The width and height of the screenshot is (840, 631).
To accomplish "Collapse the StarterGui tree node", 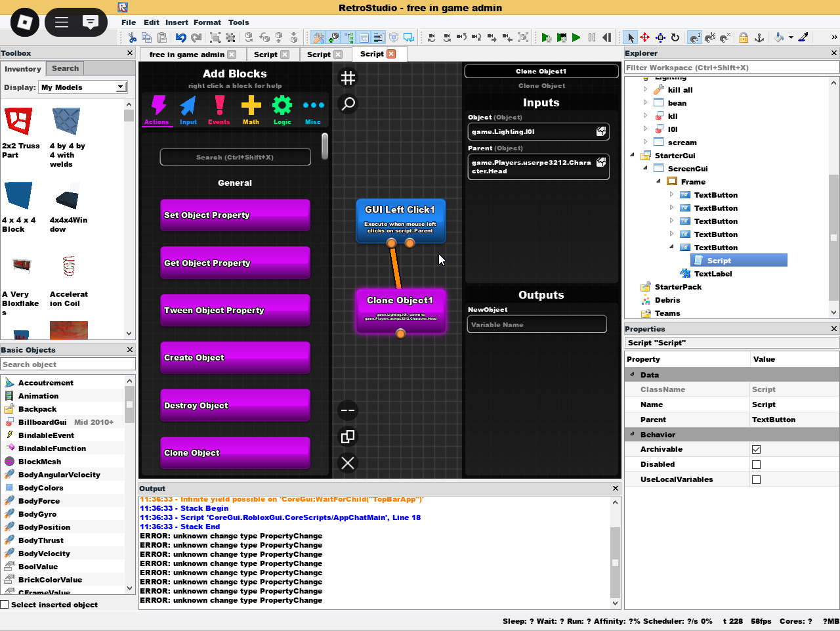I will pos(633,156).
